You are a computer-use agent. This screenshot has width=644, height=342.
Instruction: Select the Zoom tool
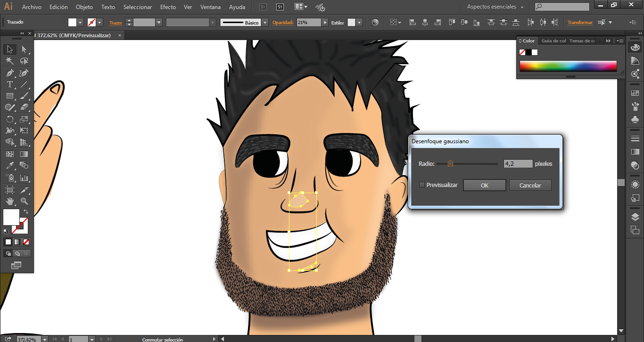(24, 201)
